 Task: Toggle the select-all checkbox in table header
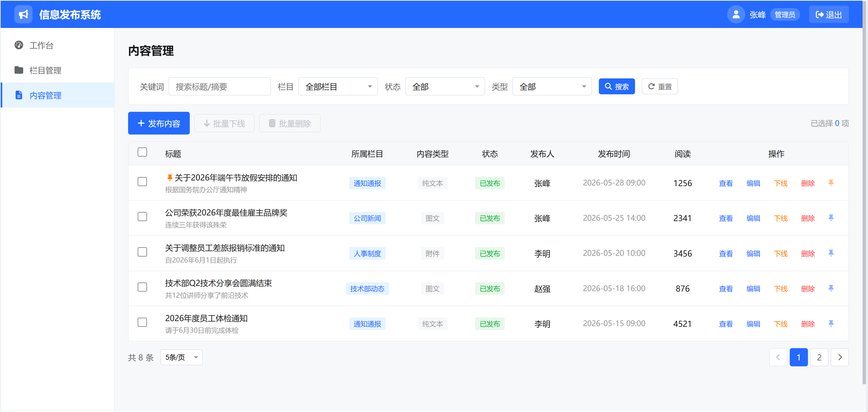[x=142, y=152]
